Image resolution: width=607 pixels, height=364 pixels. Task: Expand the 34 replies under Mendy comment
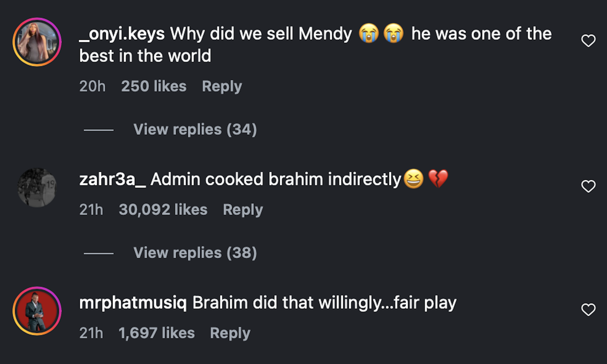click(x=195, y=130)
